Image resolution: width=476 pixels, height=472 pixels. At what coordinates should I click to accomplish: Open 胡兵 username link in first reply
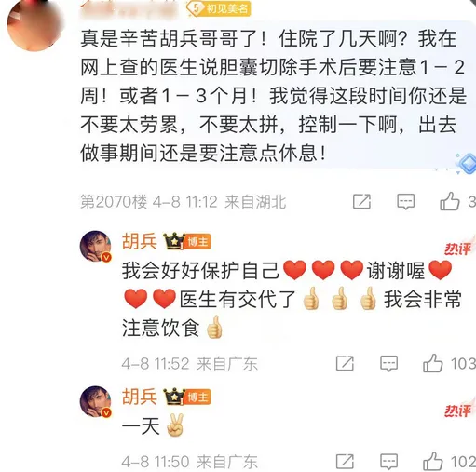(x=140, y=241)
